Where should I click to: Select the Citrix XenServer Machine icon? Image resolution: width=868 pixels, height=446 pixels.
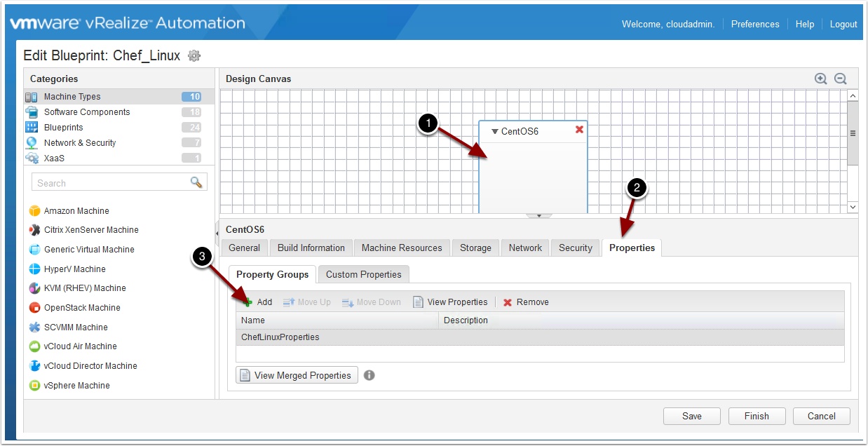[x=34, y=230]
